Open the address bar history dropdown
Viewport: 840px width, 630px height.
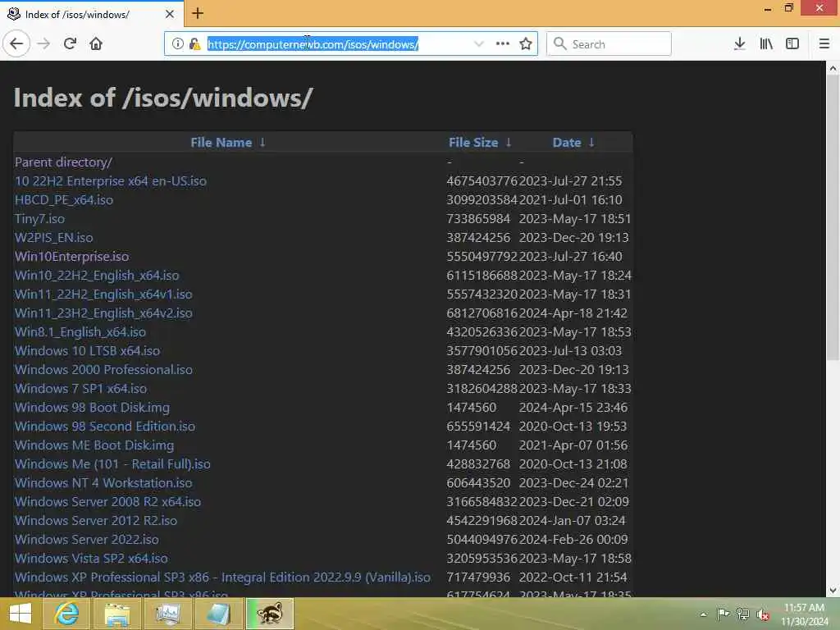click(479, 44)
